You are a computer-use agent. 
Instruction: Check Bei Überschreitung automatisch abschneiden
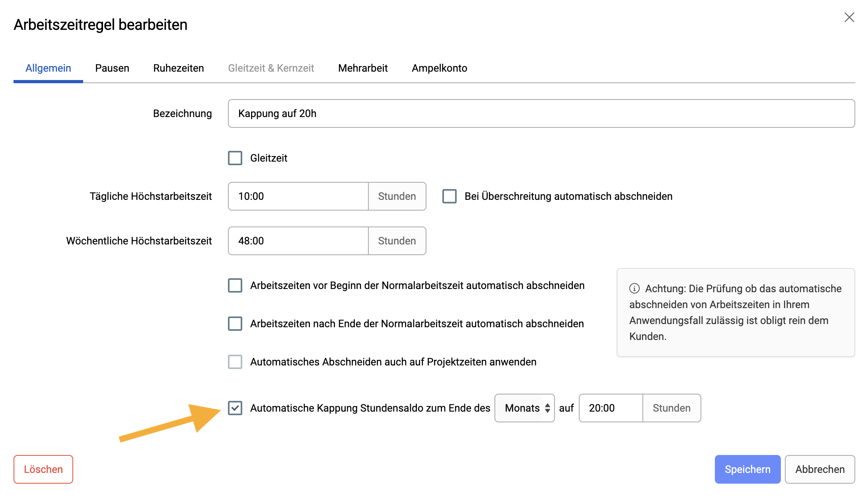pyautogui.click(x=450, y=196)
